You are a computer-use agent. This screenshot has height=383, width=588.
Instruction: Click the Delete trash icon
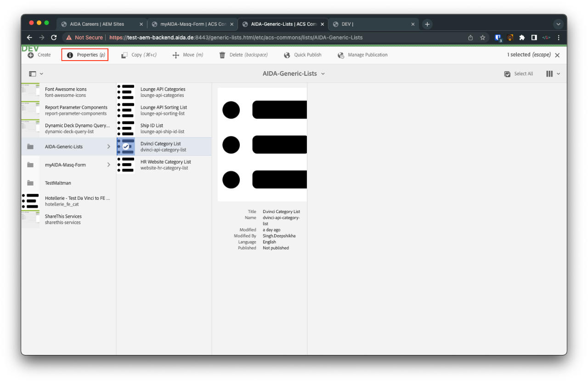(x=222, y=55)
